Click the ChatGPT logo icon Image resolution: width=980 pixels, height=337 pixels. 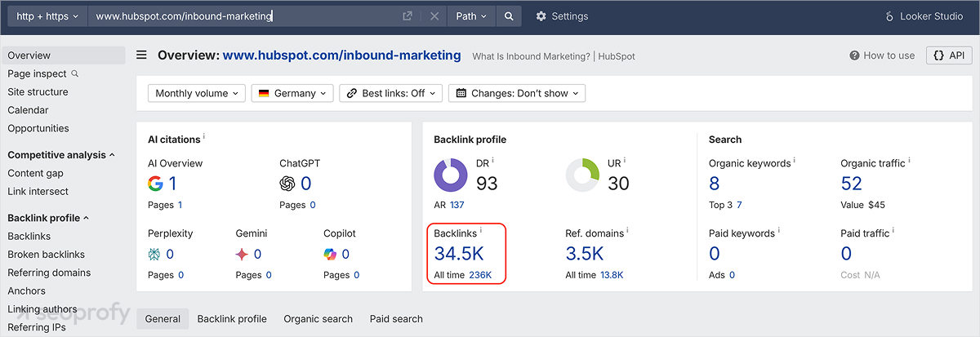pos(287,184)
